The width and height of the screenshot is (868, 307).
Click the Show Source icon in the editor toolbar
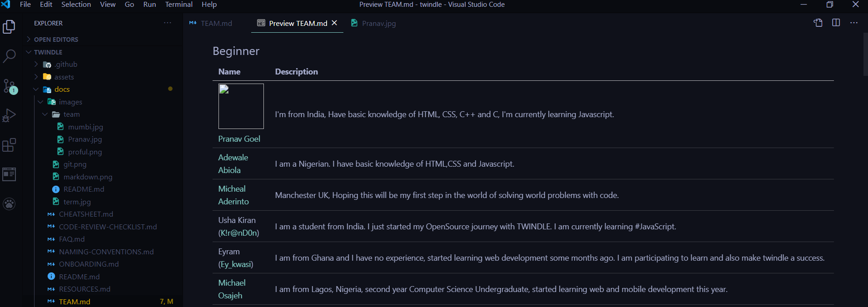[x=818, y=23]
